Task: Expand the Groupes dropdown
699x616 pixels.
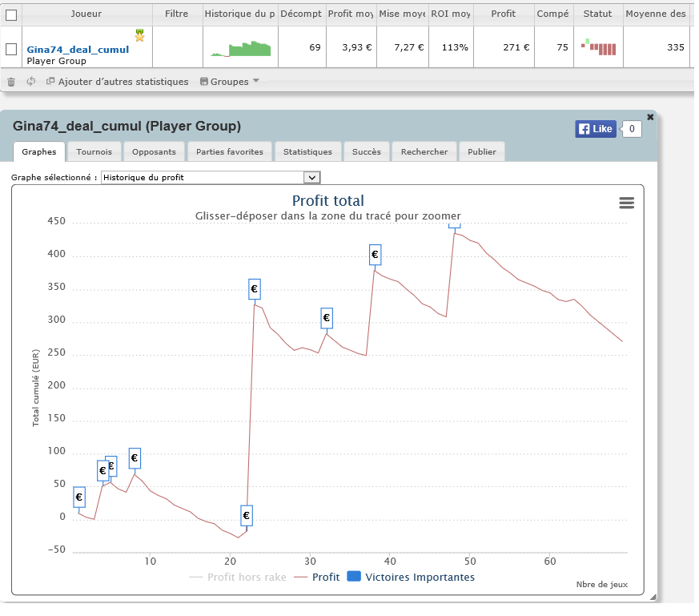Action: point(230,82)
